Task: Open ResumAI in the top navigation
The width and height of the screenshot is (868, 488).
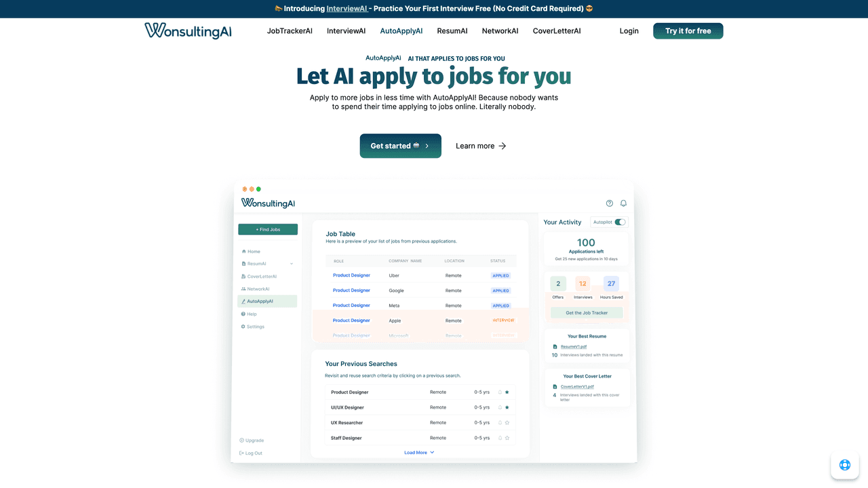Action: [x=452, y=31]
